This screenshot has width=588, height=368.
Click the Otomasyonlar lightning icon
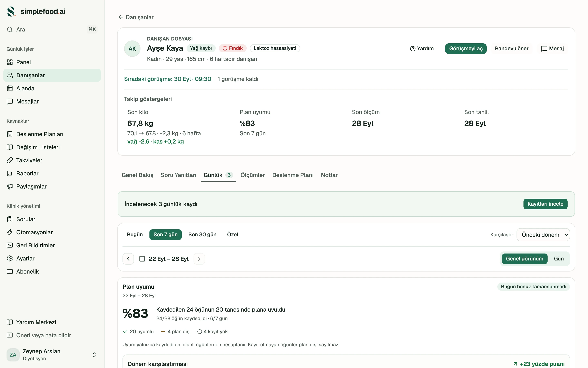(x=10, y=232)
